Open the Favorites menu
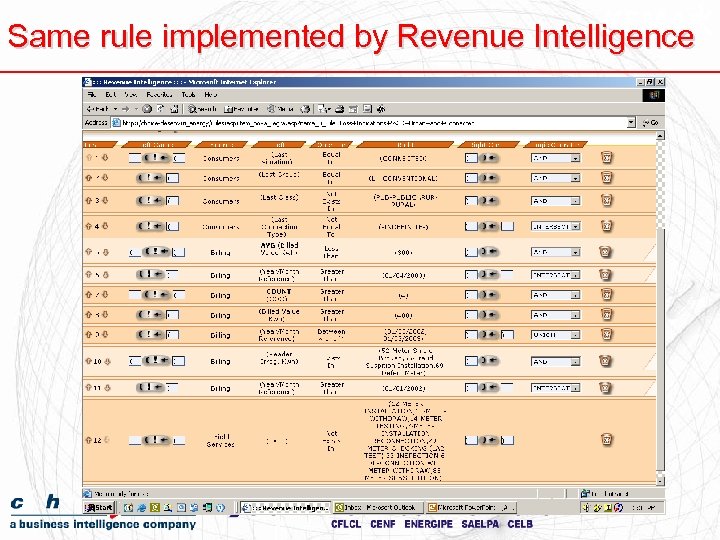The height and width of the screenshot is (540, 720). (159, 95)
